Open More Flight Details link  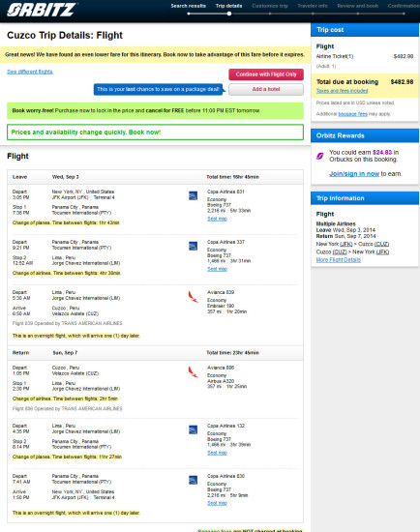point(339,260)
